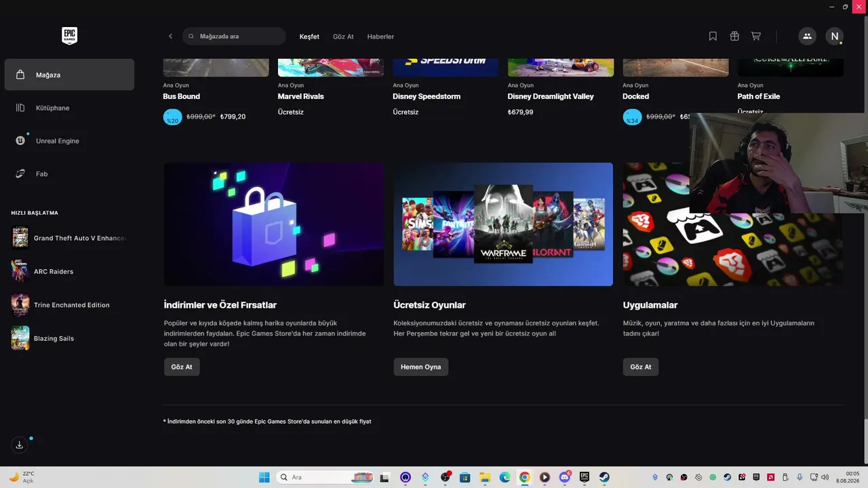Open the Haberler news tab
The image size is (868, 488).
pyautogui.click(x=380, y=37)
